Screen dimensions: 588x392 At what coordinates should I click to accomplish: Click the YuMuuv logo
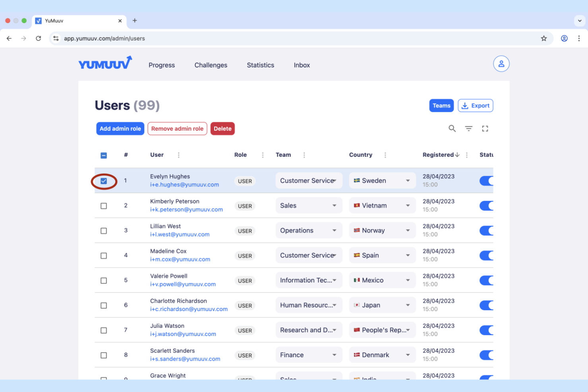click(105, 63)
